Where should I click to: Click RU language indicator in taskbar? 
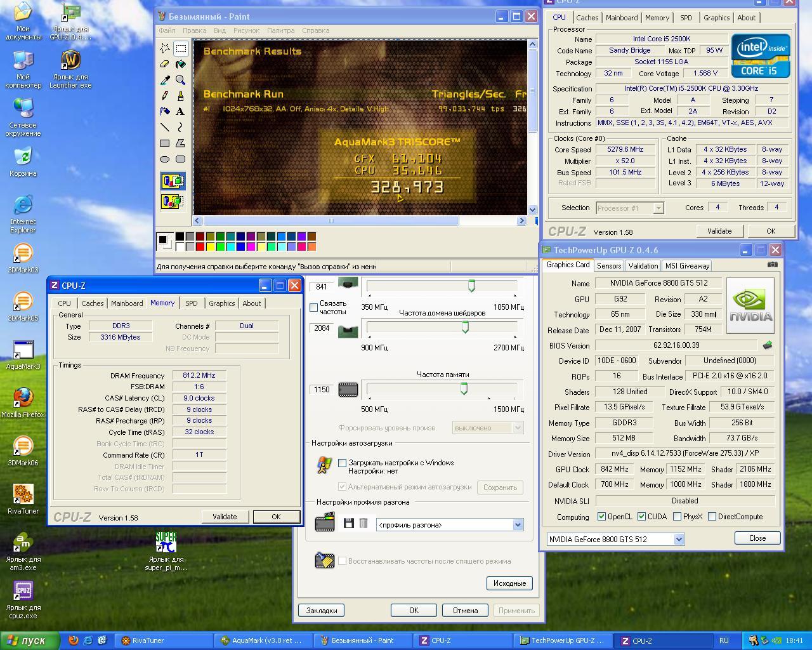724,640
